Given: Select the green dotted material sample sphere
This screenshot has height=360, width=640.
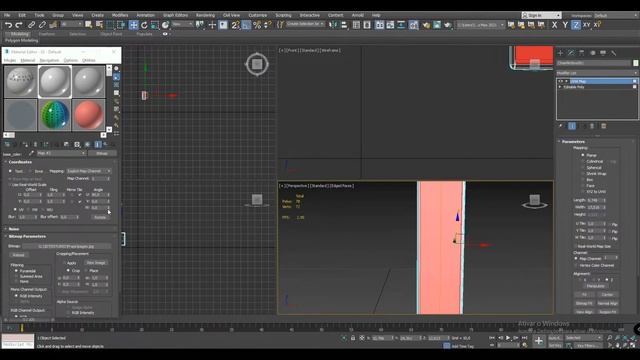Looking at the screenshot, I should 55,116.
